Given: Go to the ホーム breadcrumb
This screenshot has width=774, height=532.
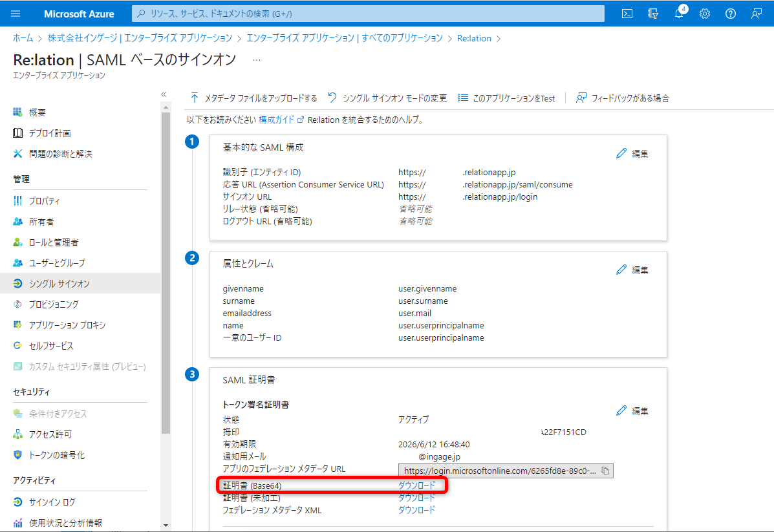Looking at the screenshot, I should (23, 39).
